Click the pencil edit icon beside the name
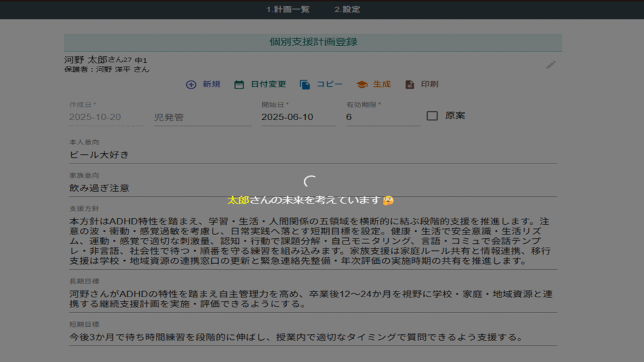The width and height of the screenshot is (644, 362). pyautogui.click(x=551, y=65)
